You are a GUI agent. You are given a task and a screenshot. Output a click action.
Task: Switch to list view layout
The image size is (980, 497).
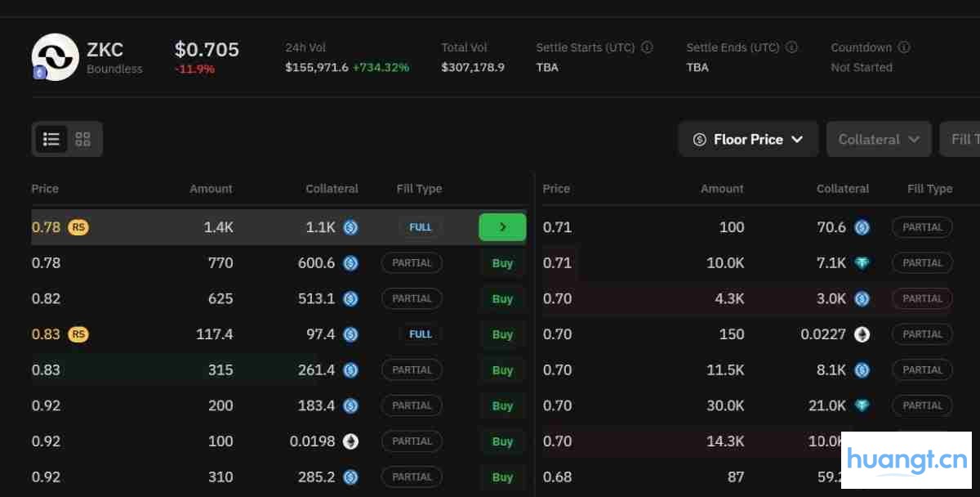pos(51,139)
